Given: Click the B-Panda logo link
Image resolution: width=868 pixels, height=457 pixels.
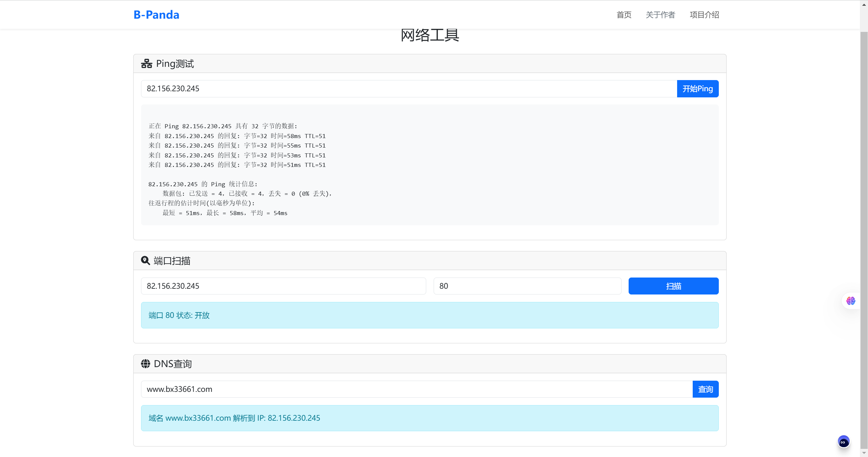Looking at the screenshot, I should pos(156,15).
